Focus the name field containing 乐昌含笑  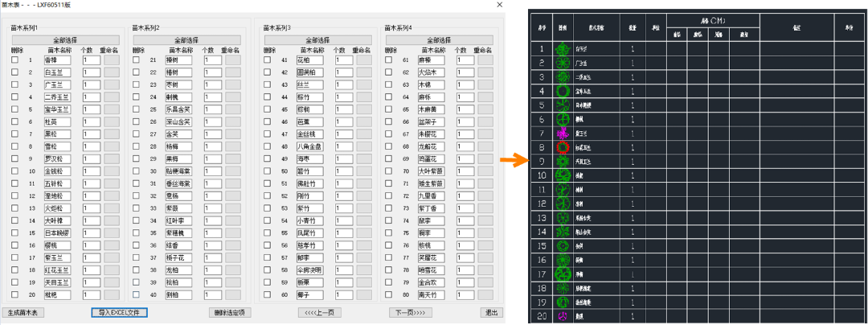pyautogui.click(x=178, y=109)
